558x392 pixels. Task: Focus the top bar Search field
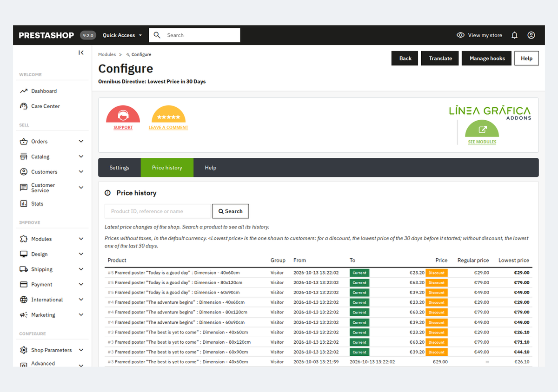[x=194, y=35]
